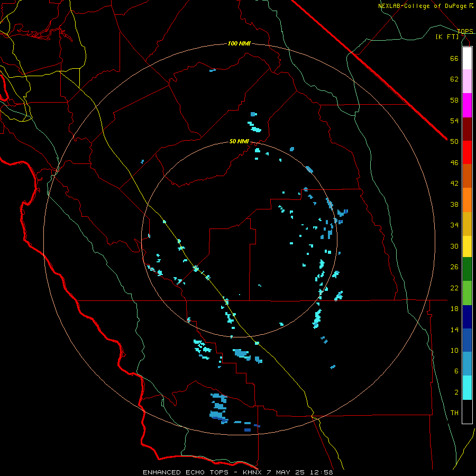The width and height of the screenshot is (476, 476).
Task: Click the yellow legend swatch
Action: pyautogui.click(x=467, y=246)
